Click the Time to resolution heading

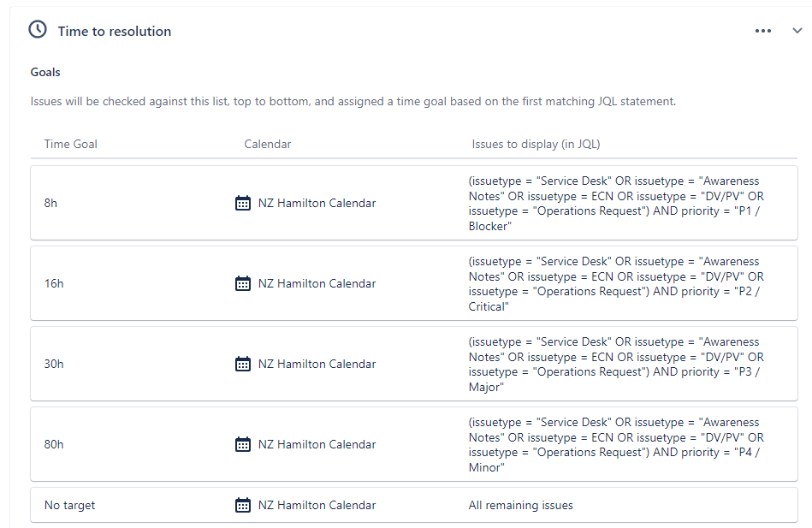[x=115, y=31]
